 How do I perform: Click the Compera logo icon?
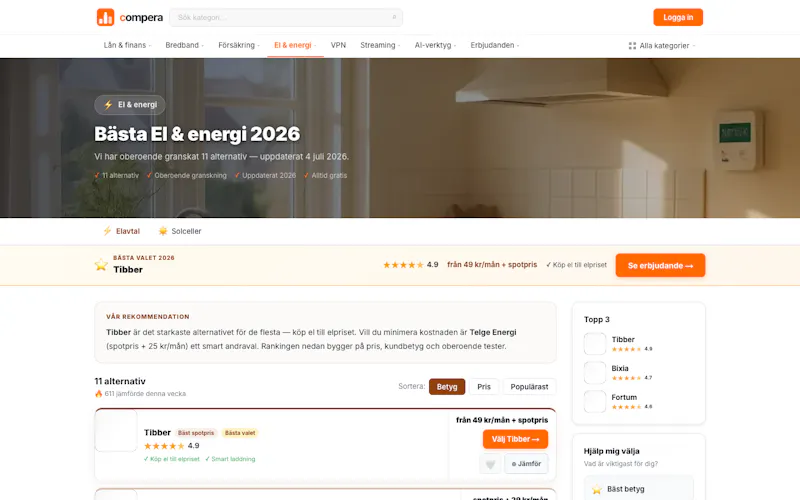pyautogui.click(x=106, y=17)
